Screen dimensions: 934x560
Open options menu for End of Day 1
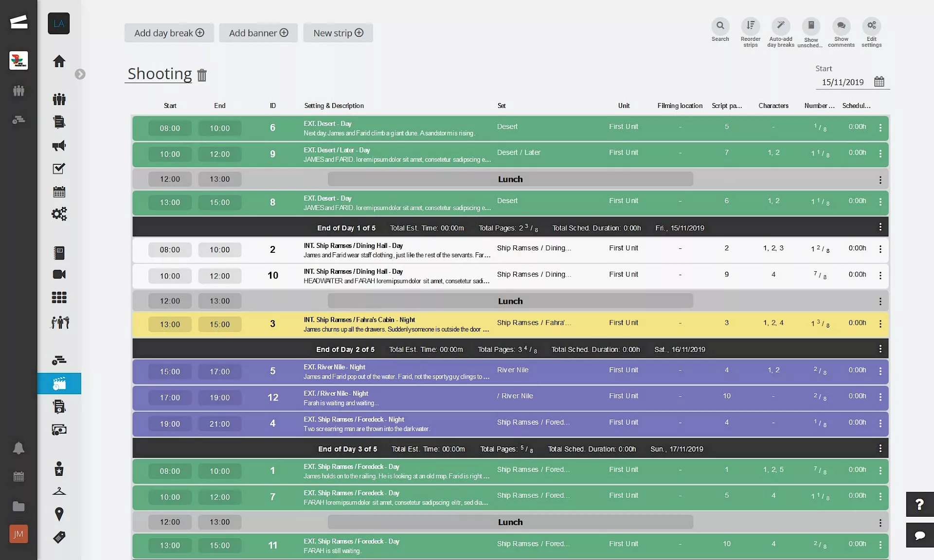pyautogui.click(x=880, y=227)
